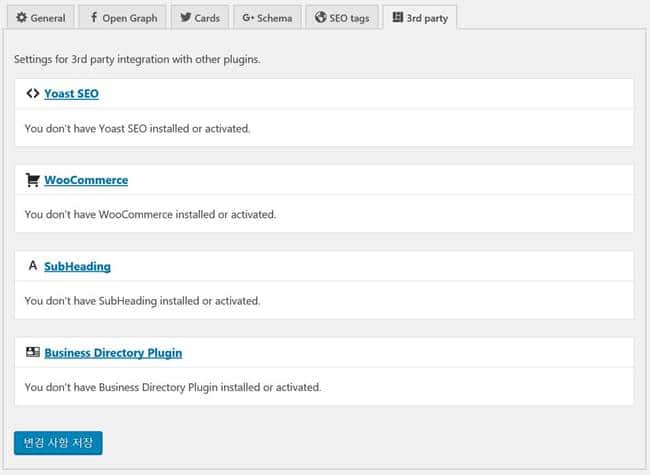The height and width of the screenshot is (475, 650).
Task: Switch to the General tab
Action: tap(40, 18)
